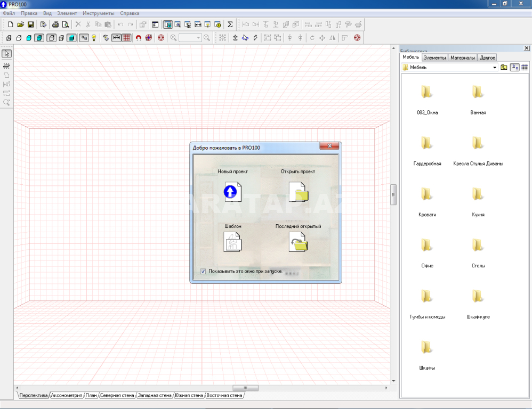Click the copy icon in the toolbar
This screenshot has width=532, height=409.
(x=98, y=24)
